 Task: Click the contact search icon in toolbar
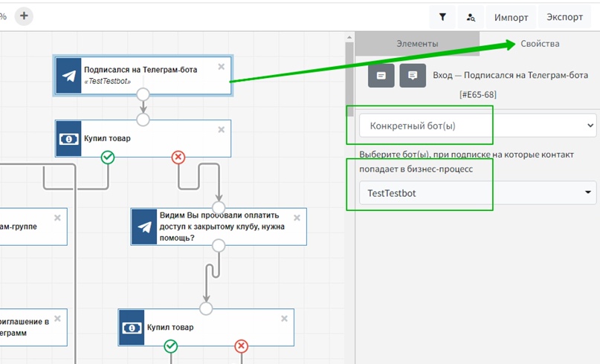pos(471,17)
